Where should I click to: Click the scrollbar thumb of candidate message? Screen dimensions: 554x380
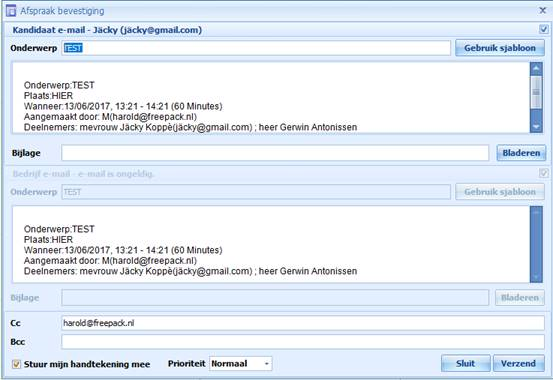[536, 92]
